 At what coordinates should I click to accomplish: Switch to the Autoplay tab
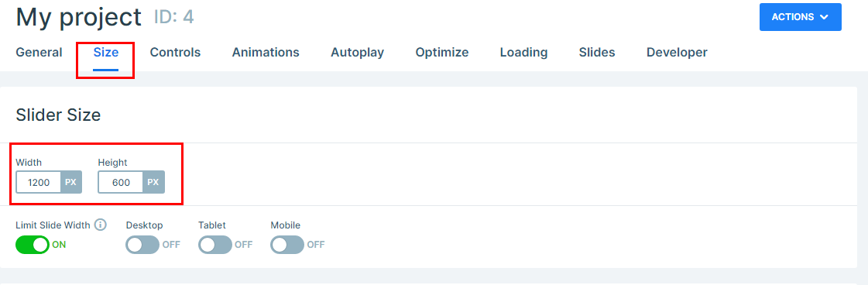click(358, 53)
